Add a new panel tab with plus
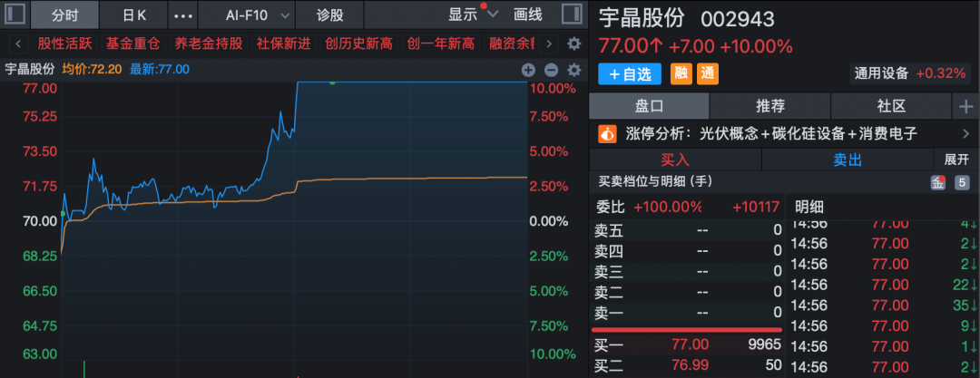Image resolution: width=980 pixels, height=378 pixels. [x=965, y=106]
